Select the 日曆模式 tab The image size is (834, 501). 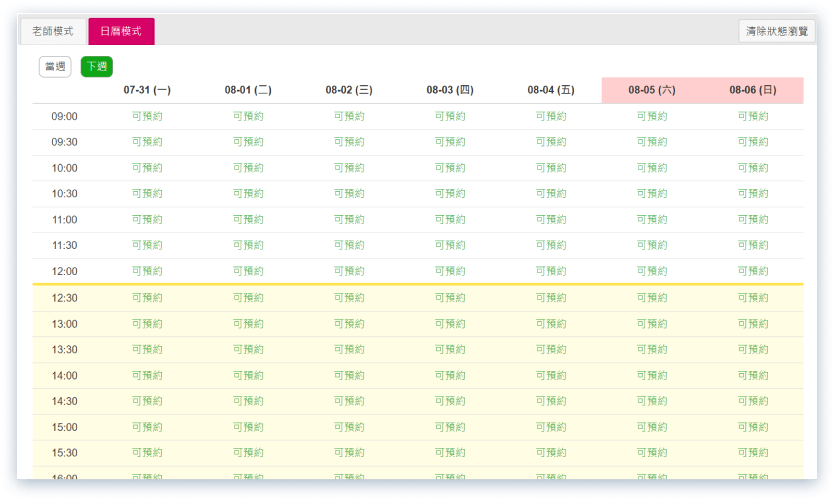(x=121, y=32)
